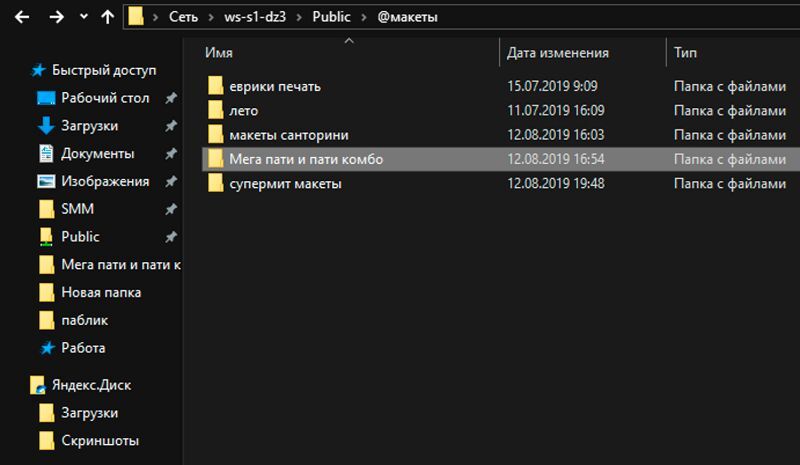
Task: Click the Quick Access star icon
Action: (x=38, y=71)
